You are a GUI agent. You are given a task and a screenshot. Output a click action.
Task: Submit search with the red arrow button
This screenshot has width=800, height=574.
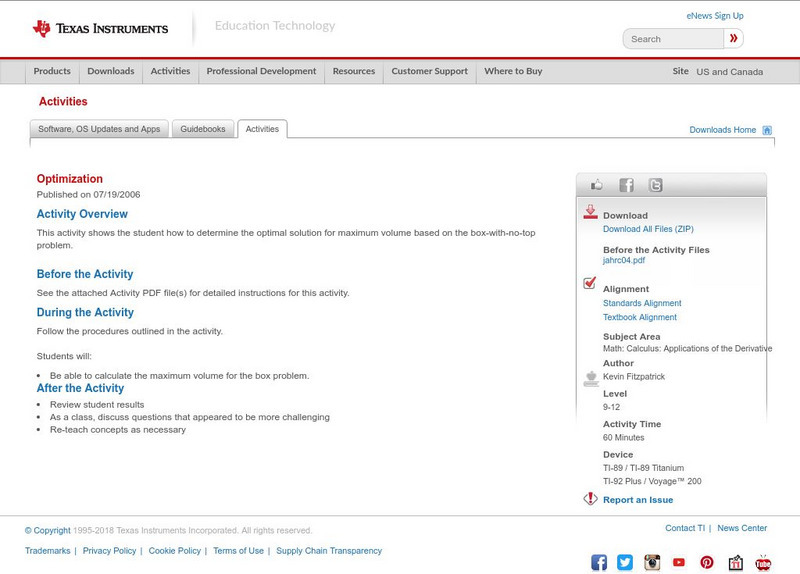click(x=733, y=38)
